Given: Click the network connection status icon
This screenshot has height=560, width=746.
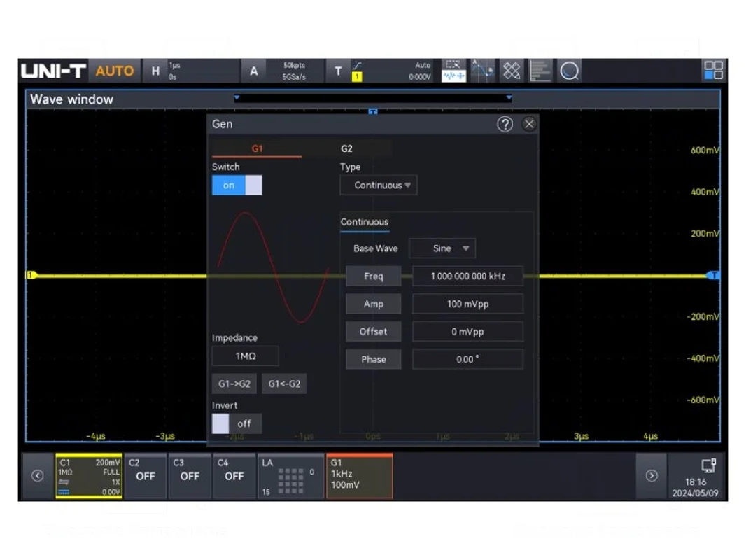Looking at the screenshot, I should pos(708,465).
